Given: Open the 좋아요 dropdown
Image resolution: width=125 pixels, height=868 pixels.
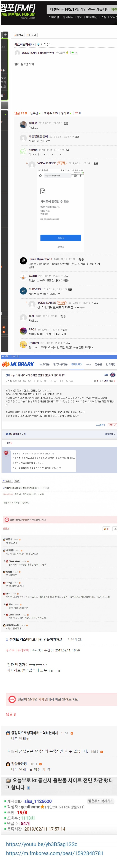Looking at the screenshot, I should [x=66, y=113].
